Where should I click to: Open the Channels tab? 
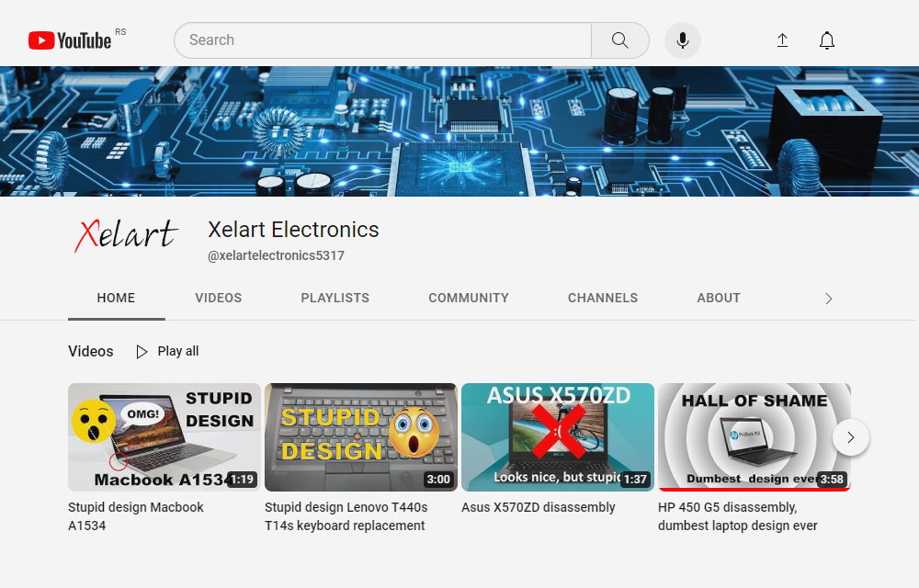(603, 298)
